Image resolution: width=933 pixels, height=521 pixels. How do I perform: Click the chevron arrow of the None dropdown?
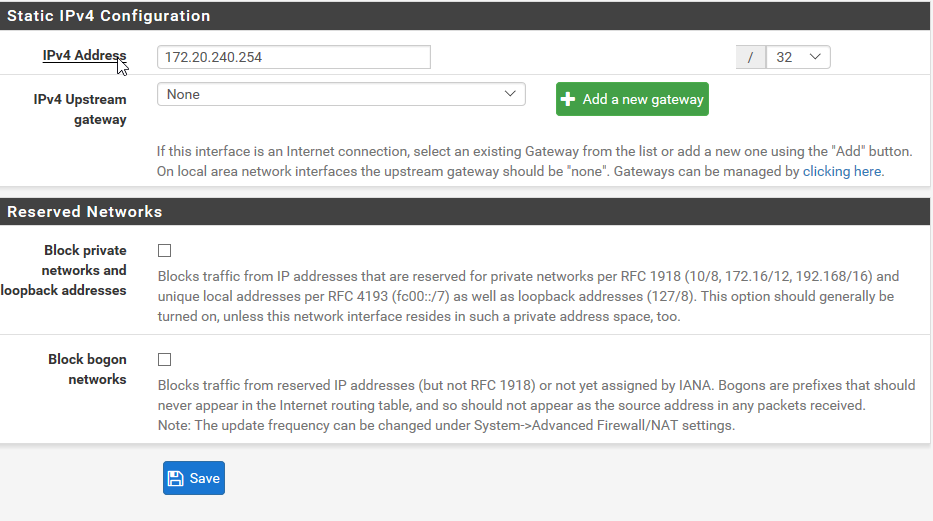click(x=510, y=94)
